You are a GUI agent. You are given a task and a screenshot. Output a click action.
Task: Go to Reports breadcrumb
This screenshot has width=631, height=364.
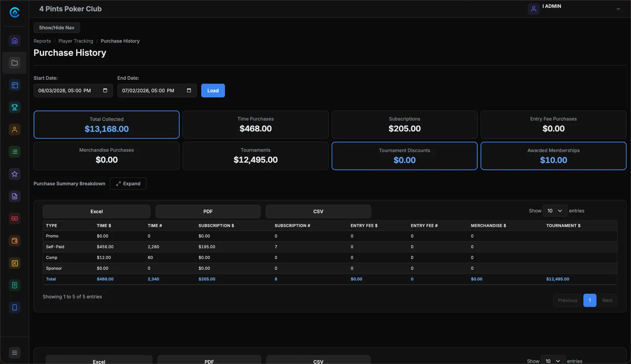[x=42, y=41]
